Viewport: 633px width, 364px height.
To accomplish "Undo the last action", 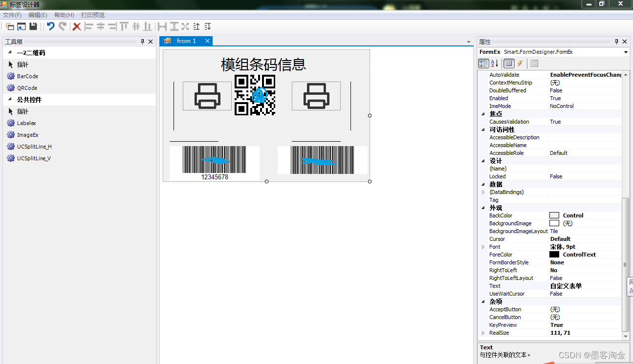I will 50,26.
